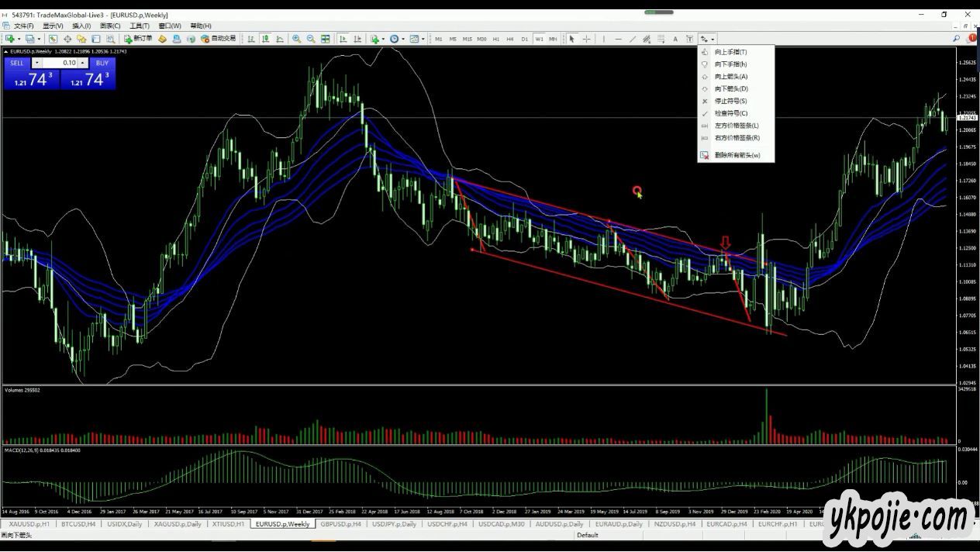
Task: Select the trendline drawing tool
Action: tap(632, 39)
